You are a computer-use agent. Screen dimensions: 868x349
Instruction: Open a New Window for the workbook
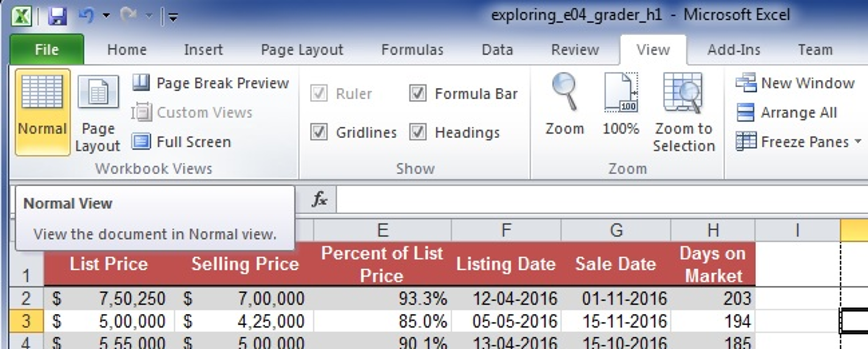point(795,83)
